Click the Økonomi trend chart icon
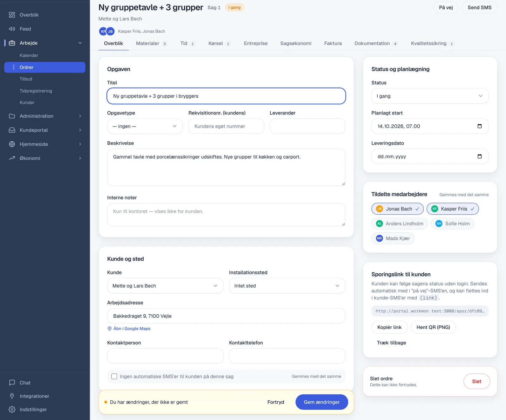 pos(12,158)
